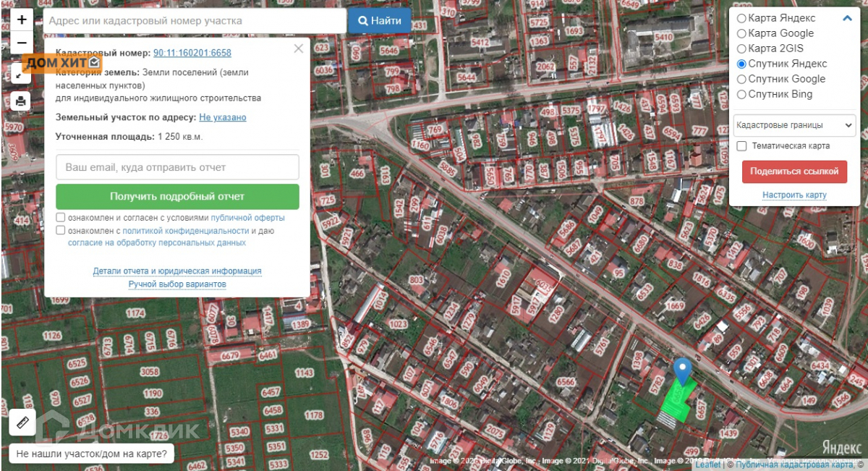868x471 pixels.
Task: Click parcel label 6679 on map
Action: pos(231,355)
